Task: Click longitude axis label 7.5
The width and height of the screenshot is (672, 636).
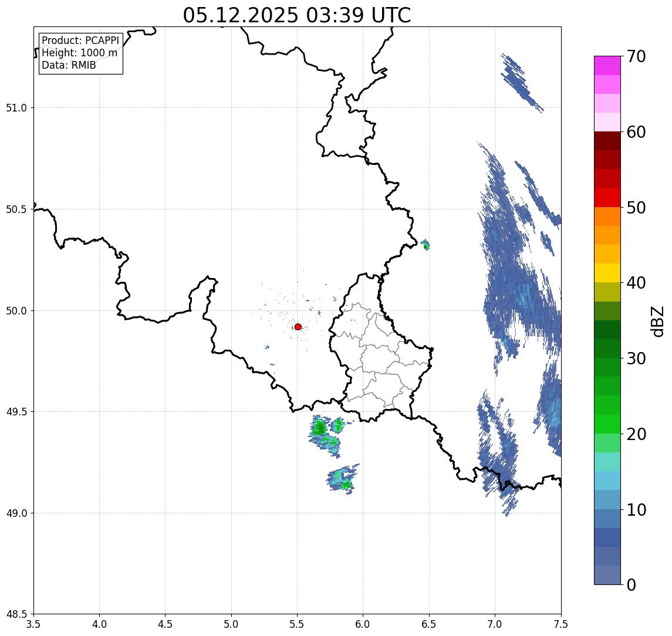Action: pyautogui.click(x=561, y=624)
